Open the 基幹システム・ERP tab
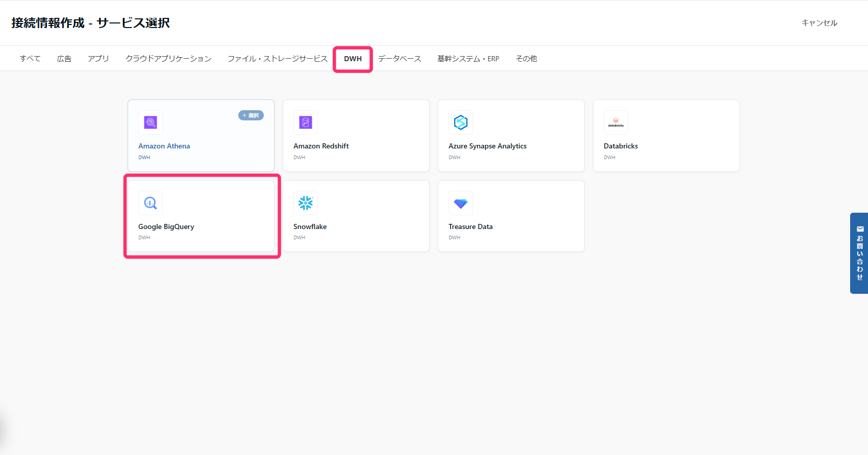This screenshot has width=868, height=455. 468,59
